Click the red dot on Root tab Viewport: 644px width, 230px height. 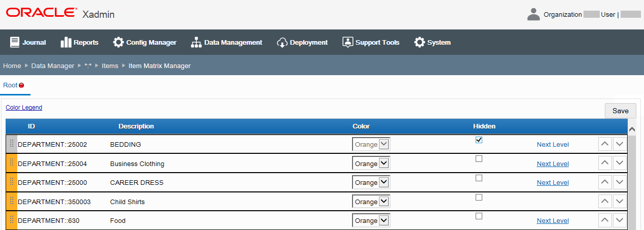tap(21, 85)
